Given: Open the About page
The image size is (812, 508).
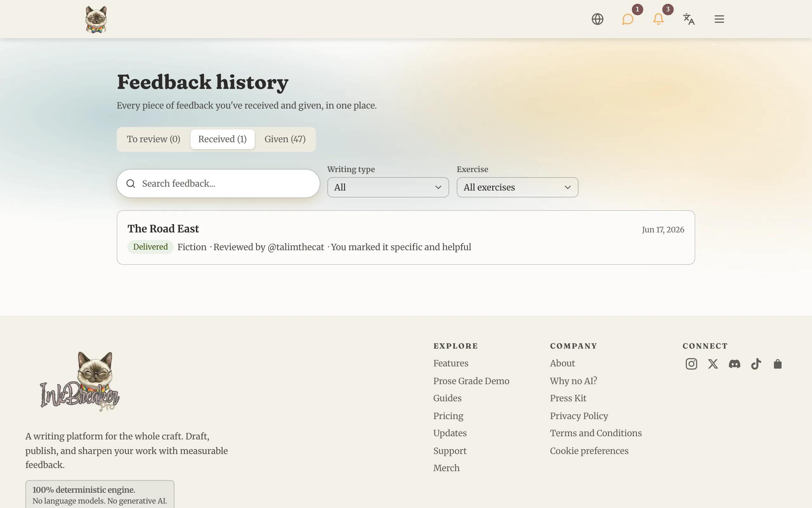Looking at the screenshot, I should pyautogui.click(x=562, y=363).
